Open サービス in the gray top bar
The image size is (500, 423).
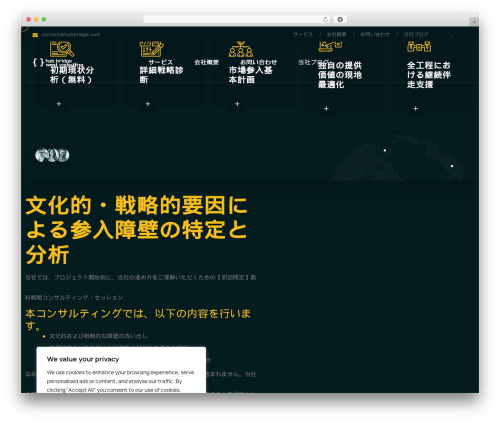click(x=303, y=34)
